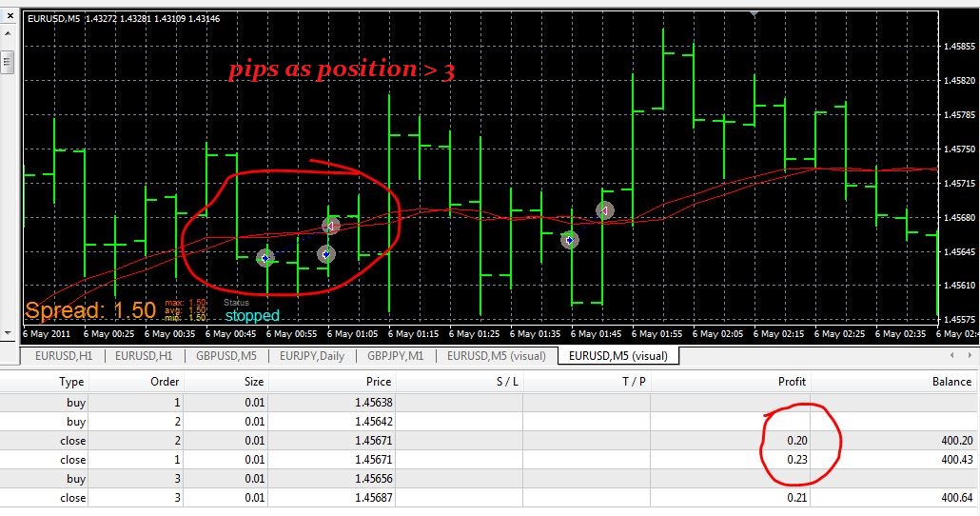The image size is (980, 516).
Task: Click the 1.45820 price axis label
Action: click(959, 81)
